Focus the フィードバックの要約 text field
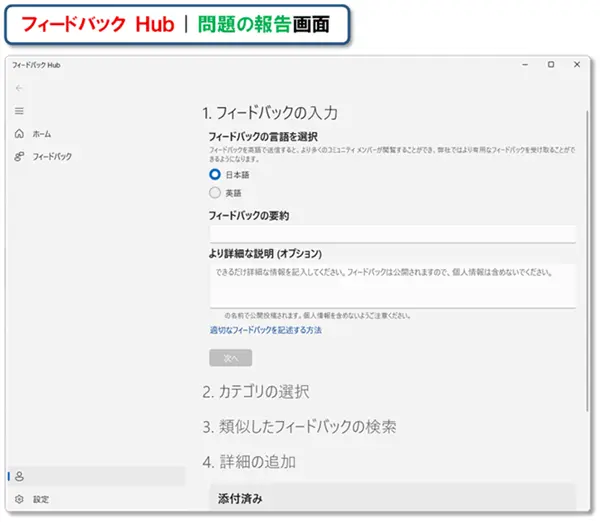Image resolution: width=600 pixels, height=522 pixels. (391, 233)
